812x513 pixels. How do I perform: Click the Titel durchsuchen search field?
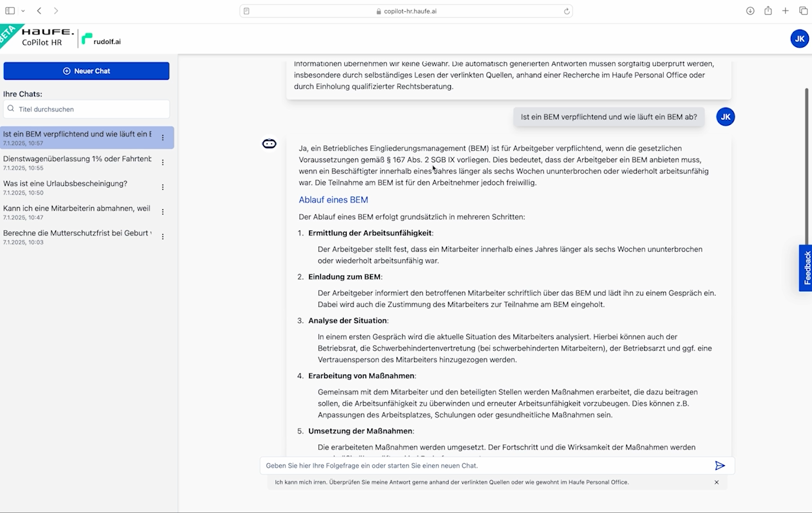pos(86,109)
